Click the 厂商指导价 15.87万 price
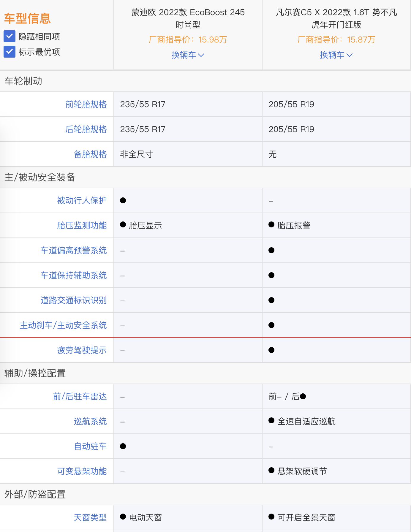Screen dimensions: 411x532 click(x=336, y=39)
